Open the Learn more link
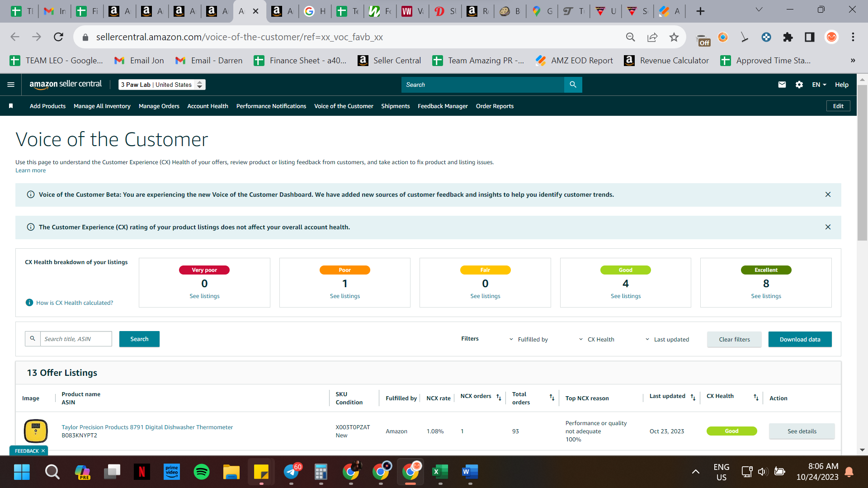 (x=30, y=171)
